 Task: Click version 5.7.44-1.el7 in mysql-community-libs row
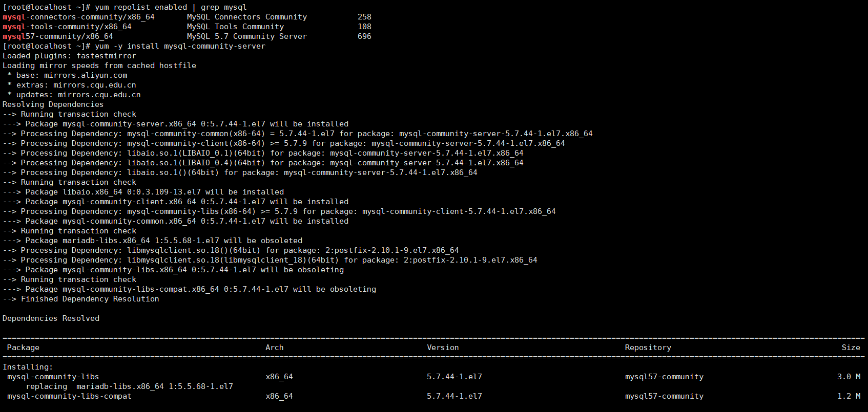click(x=454, y=377)
